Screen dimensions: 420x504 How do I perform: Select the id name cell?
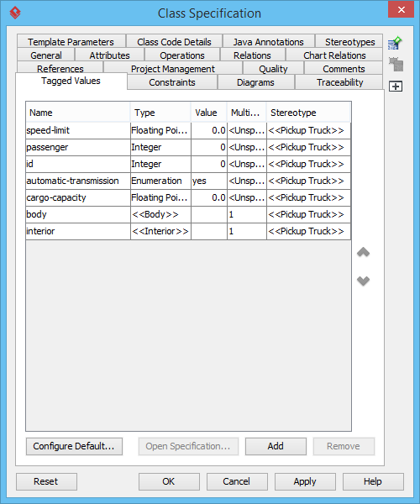(x=78, y=164)
